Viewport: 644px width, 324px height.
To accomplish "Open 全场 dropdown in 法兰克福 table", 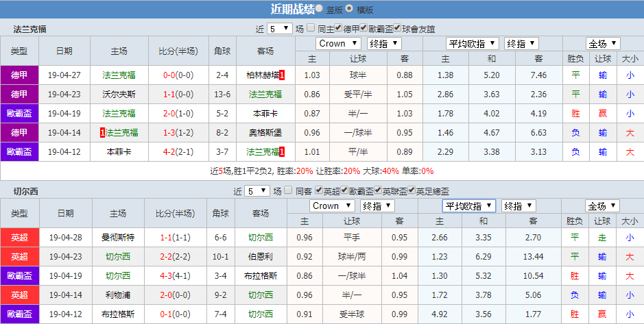I will click(x=603, y=43).
